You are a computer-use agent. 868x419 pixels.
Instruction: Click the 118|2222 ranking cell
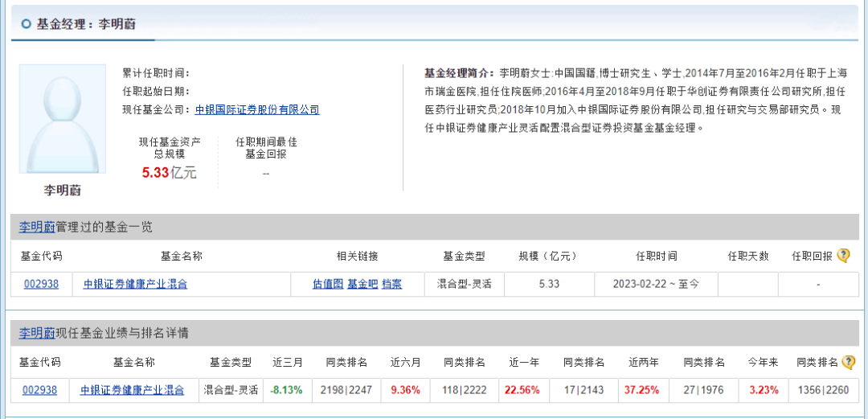pyautogui.click(x=465, y=390)
